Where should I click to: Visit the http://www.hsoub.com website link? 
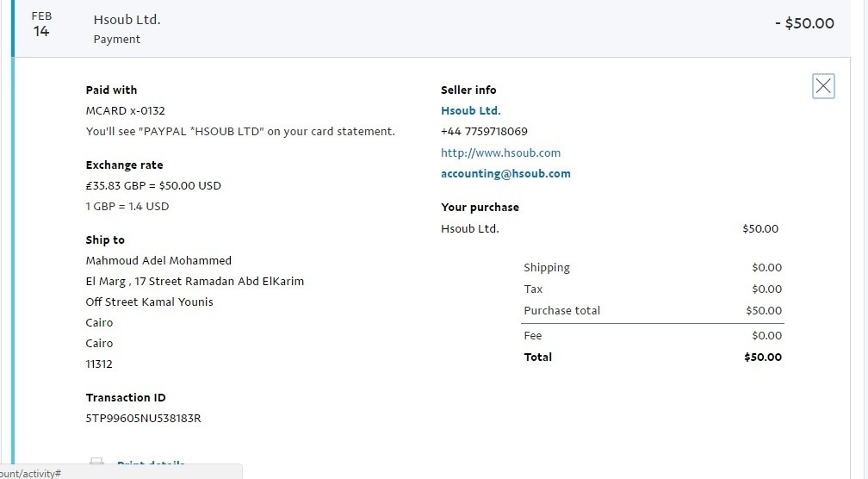pos(500,153)
